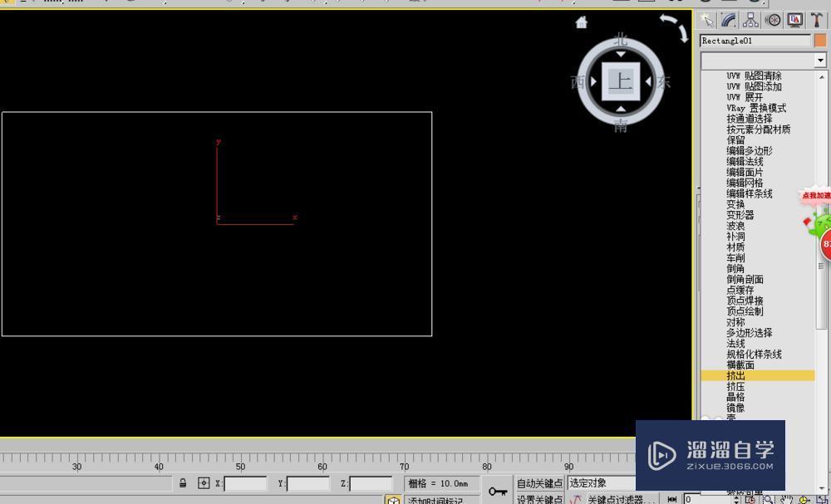Switch to the Create panel tab

pyautogui.click(x=707, y=19)
